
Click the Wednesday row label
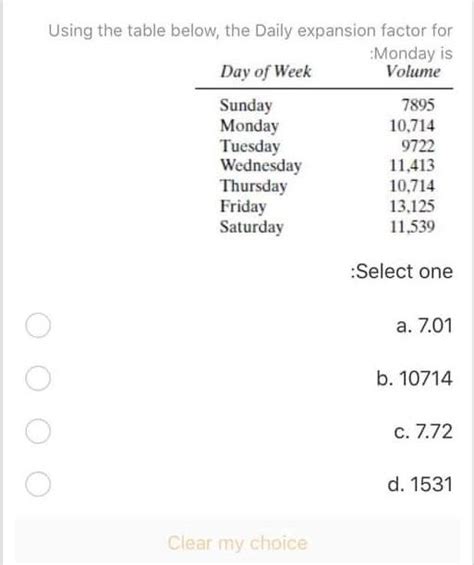261,165
